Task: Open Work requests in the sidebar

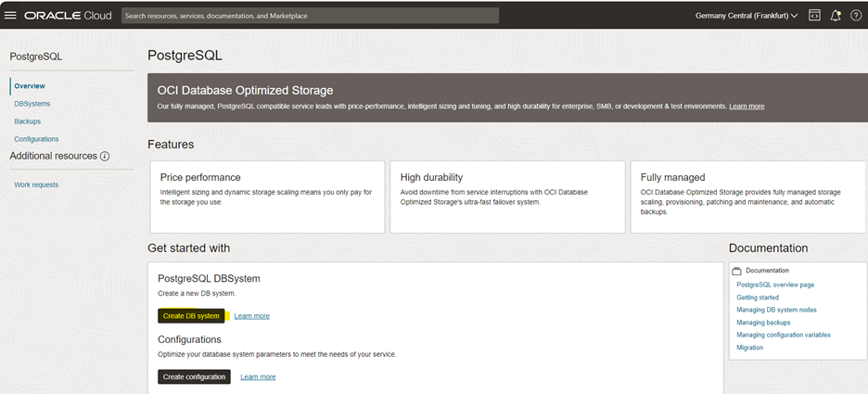Action: coord(36,184)
